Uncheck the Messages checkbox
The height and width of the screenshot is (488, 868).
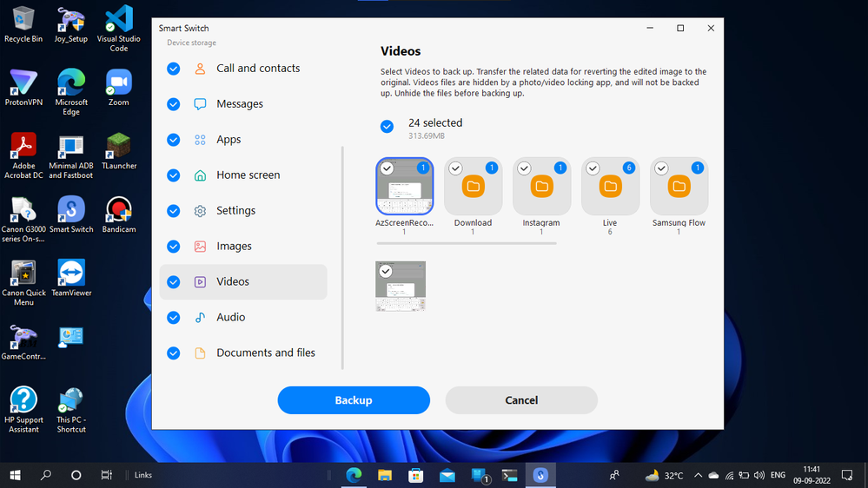tap(173, 104)
